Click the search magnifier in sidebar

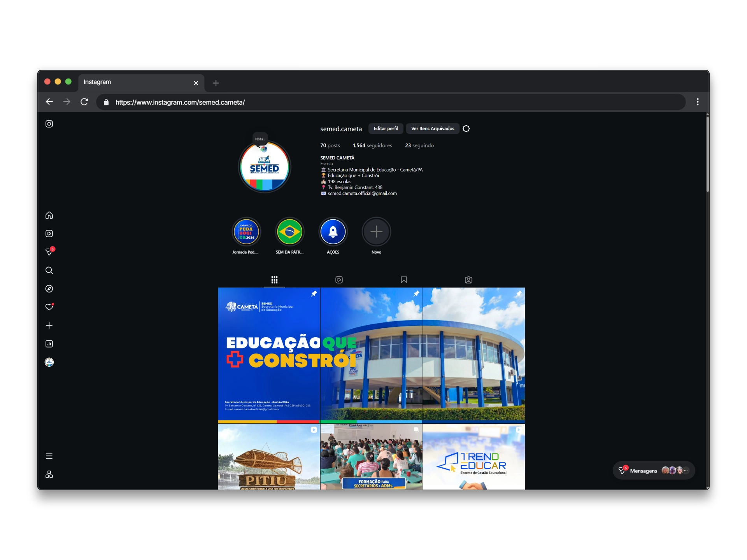tap(49, 270)
